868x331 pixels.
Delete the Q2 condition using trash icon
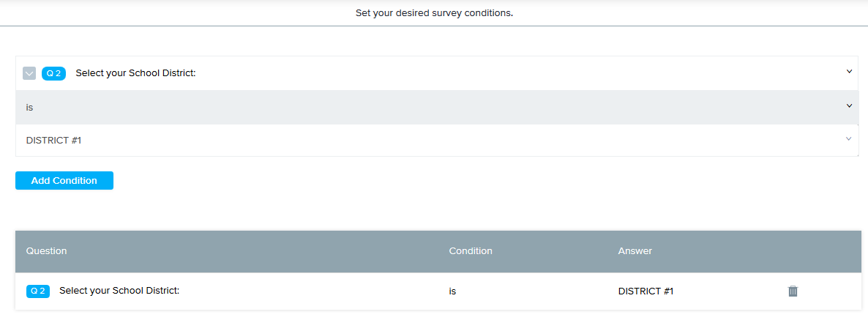[x=793, y=291]
